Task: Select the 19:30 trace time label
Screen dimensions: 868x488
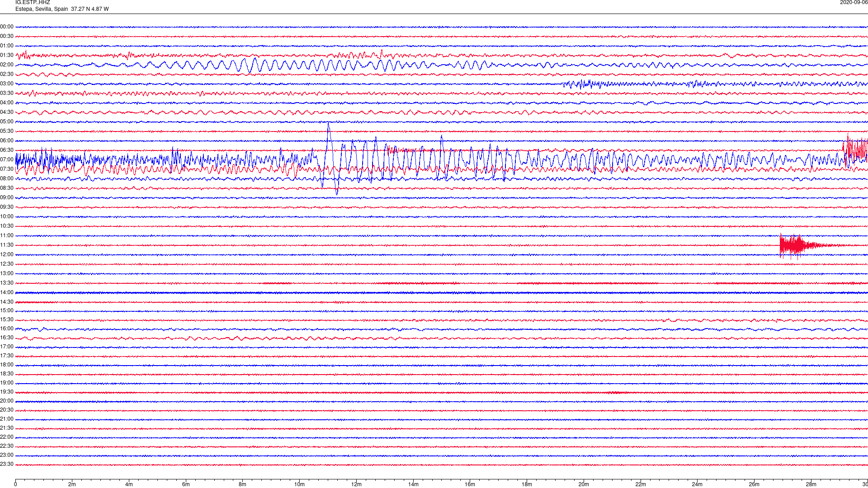Action: point(7,392)
